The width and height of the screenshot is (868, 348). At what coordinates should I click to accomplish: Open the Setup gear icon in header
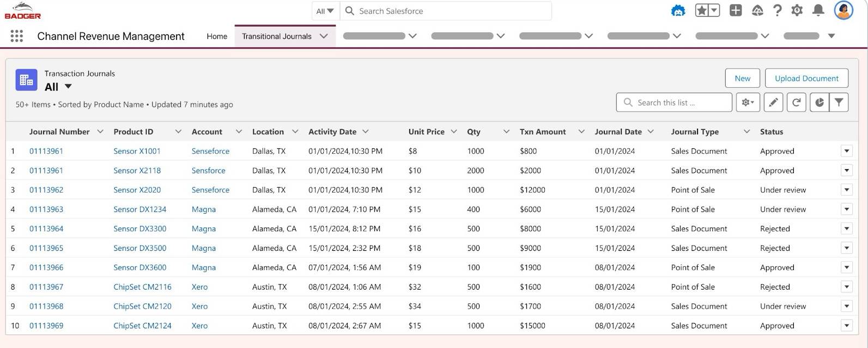797,10
